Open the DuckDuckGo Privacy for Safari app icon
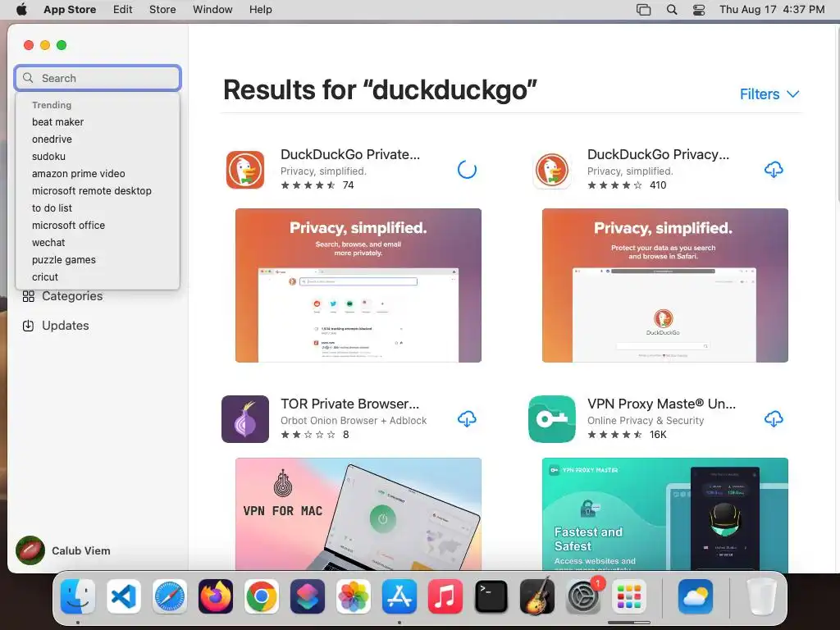 tap(552, 170)
